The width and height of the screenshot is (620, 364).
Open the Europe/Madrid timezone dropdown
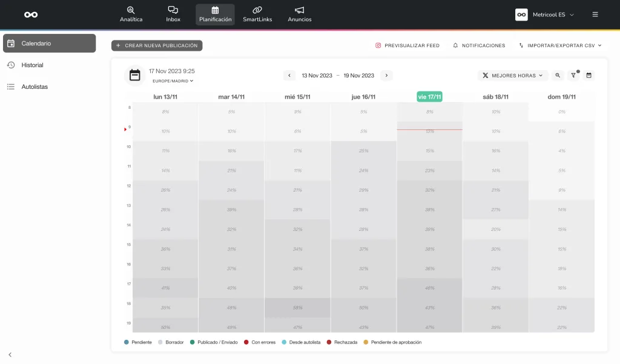[x=173, y=80]
